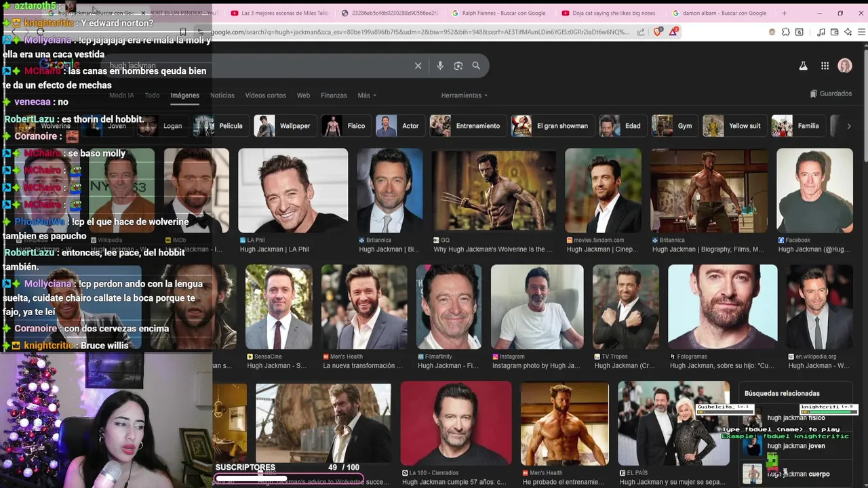Image resolution: width=868 pixels, height=488 pixels.
Task: Open the browser extensions puzzle icon
Action: click(x=785, y=32)
